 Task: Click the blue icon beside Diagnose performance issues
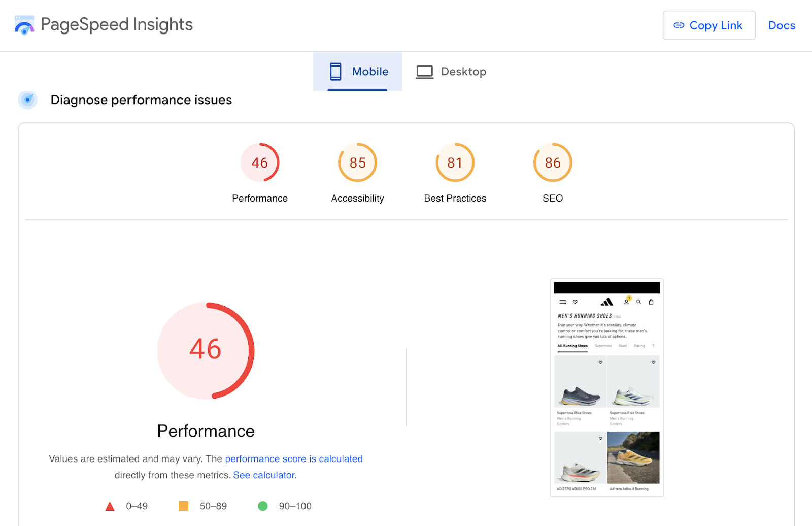(x=27, y=100)
